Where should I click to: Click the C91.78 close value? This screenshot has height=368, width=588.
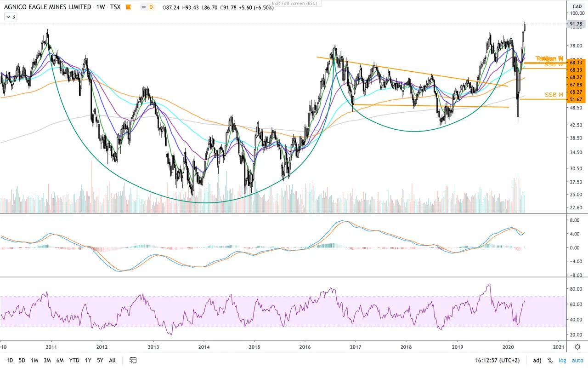pos(228,7)
